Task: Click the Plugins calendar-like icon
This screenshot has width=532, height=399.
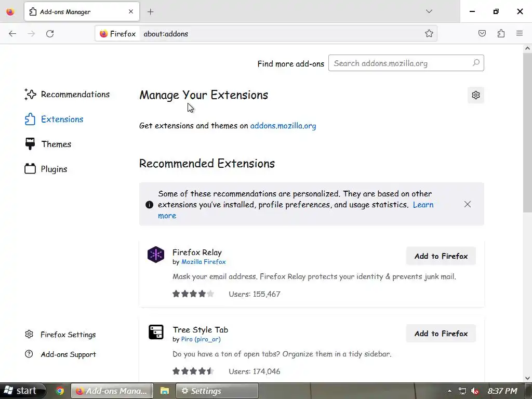Action: [x=30, y=169]
